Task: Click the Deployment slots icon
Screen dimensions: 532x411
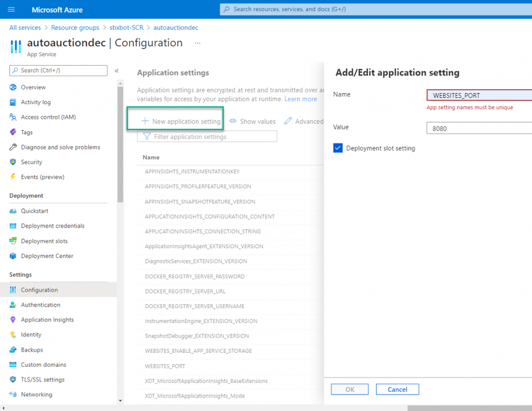Action: point(13,241)
